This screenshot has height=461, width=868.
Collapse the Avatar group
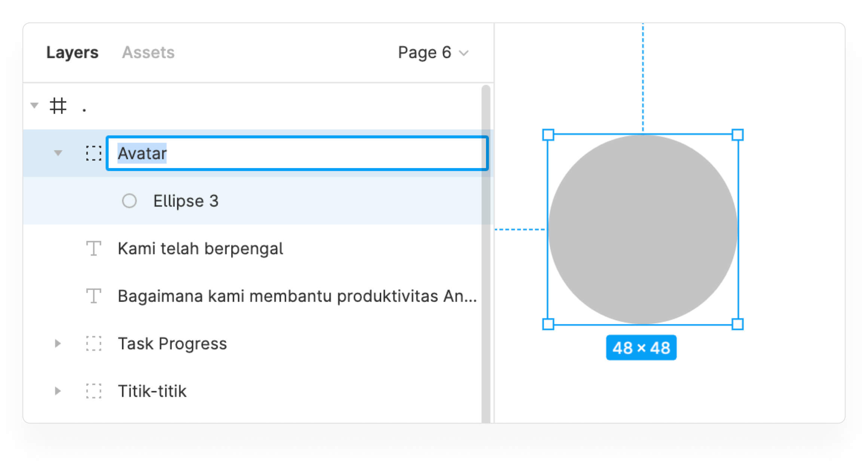click(58, 153)
